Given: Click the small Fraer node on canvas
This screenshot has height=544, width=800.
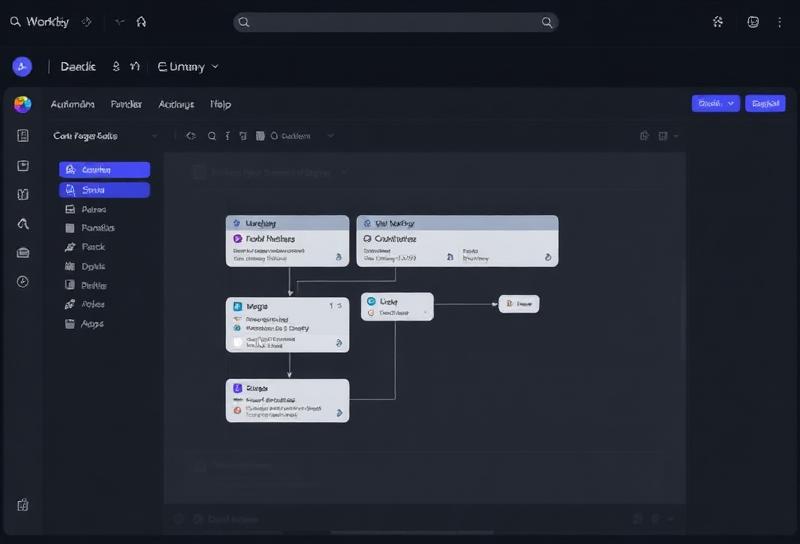Looking at the screenshot, I should click(519, 304).
